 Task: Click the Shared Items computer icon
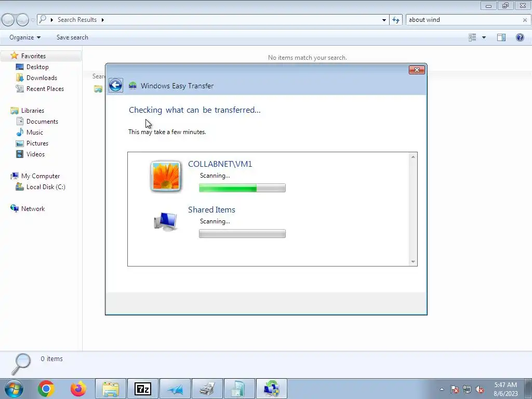(x=166, y=221)
